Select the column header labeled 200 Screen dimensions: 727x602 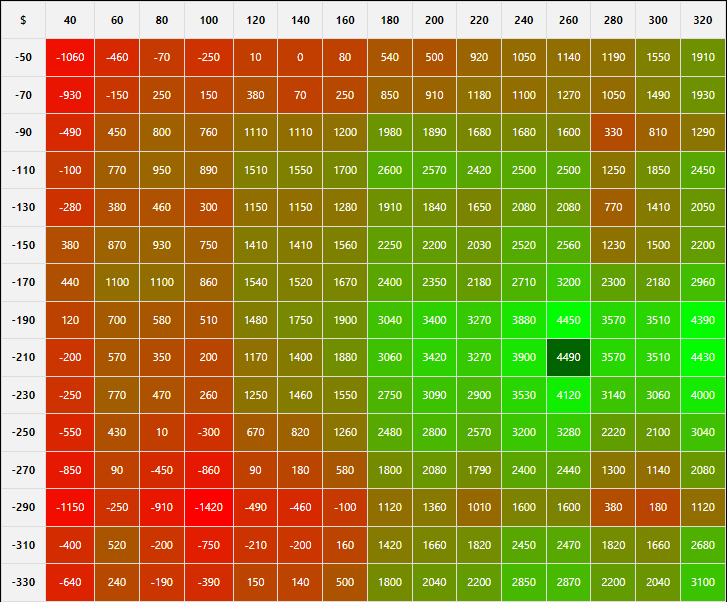pyautogui.click(x=434, y=20)
